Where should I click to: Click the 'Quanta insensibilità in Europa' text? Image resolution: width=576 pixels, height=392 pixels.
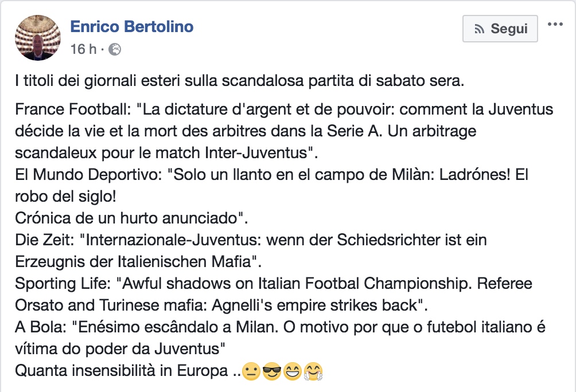click(x=121, y=371)
